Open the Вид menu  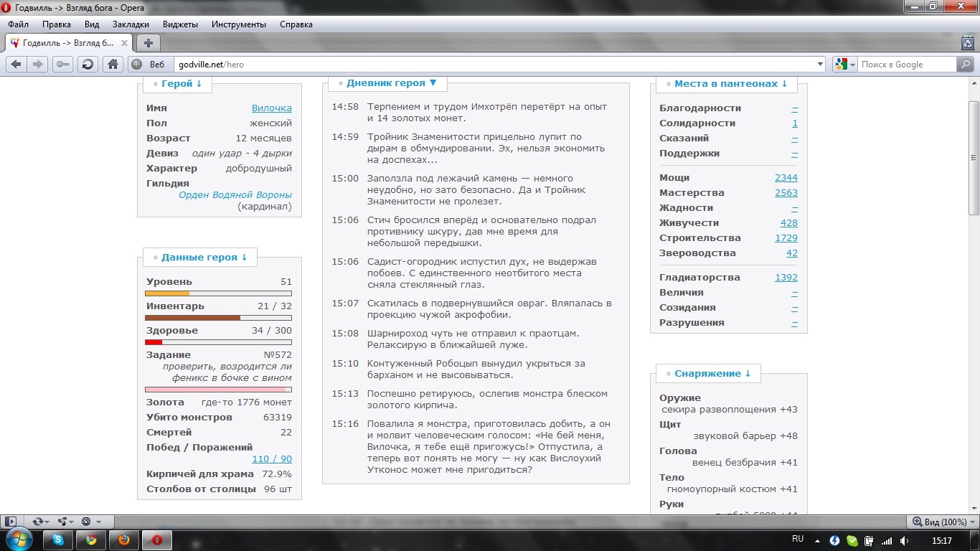(92, 24)
